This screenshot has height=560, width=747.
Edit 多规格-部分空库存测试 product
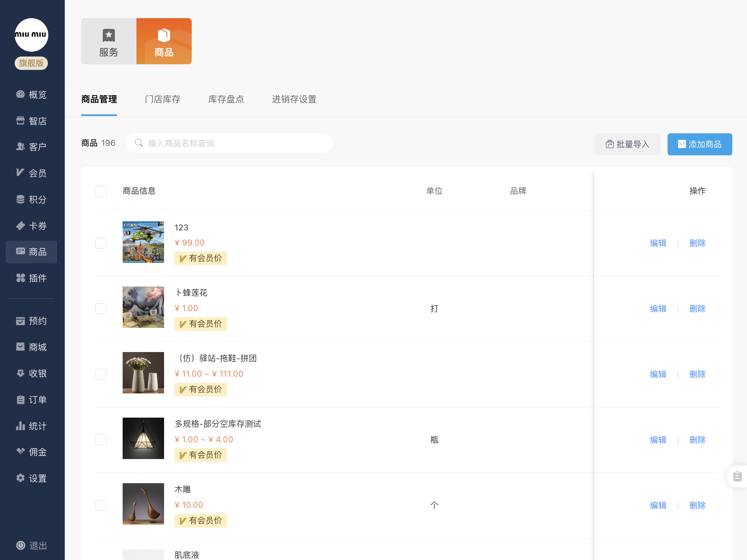pos(658,440)
